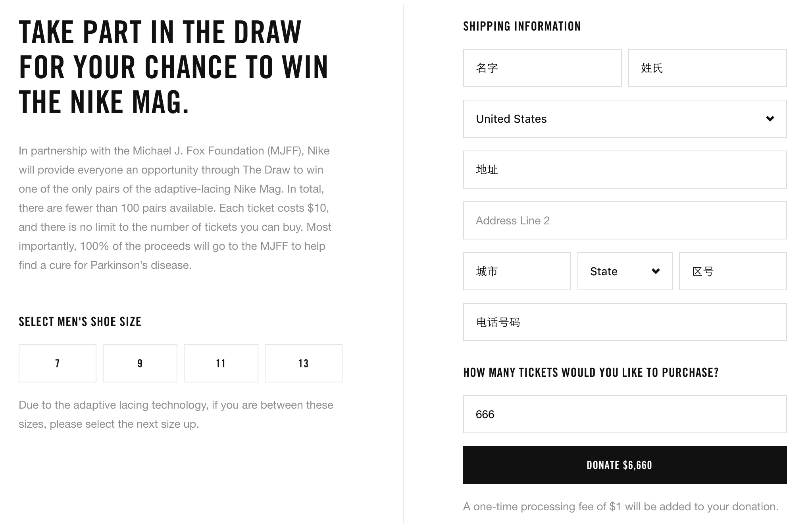Image resolution: width=812 pixels, height=523 pixels.
Task: Click the city (城市) input field
Action: 517,271
